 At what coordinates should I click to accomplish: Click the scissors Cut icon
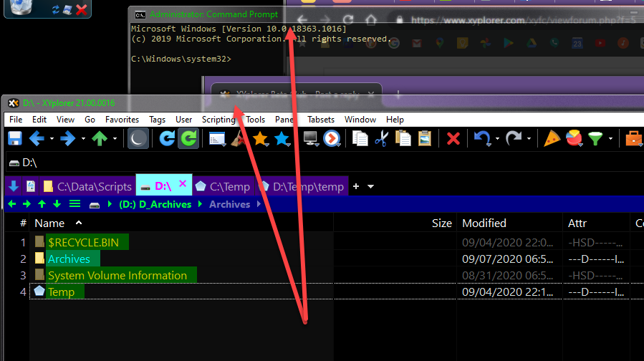point(382,138)
